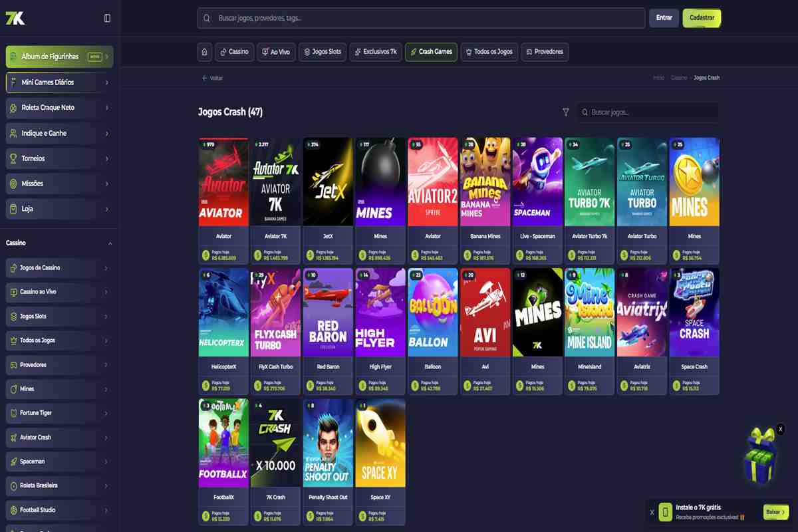The image size is (798, 532).
Task: Click the Fortune Tiger sidebar icon
Action: pyautogui.click(x=13, y=413)
